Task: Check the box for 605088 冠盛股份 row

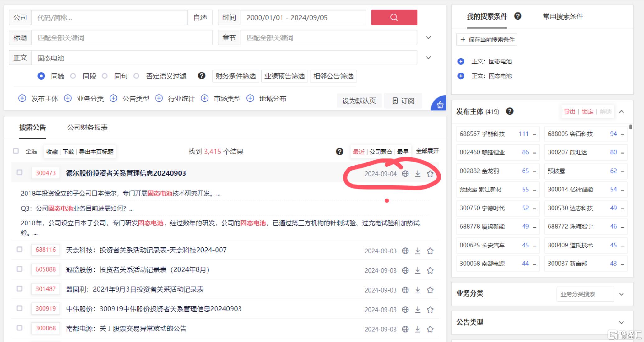Action: point(20,269)
